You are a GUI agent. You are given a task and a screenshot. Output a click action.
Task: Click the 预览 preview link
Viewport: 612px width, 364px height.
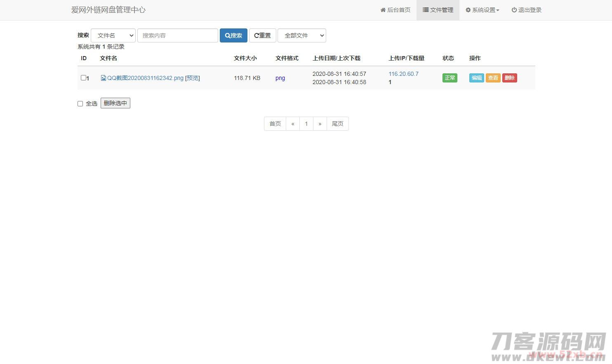click(x=192, y=78)
